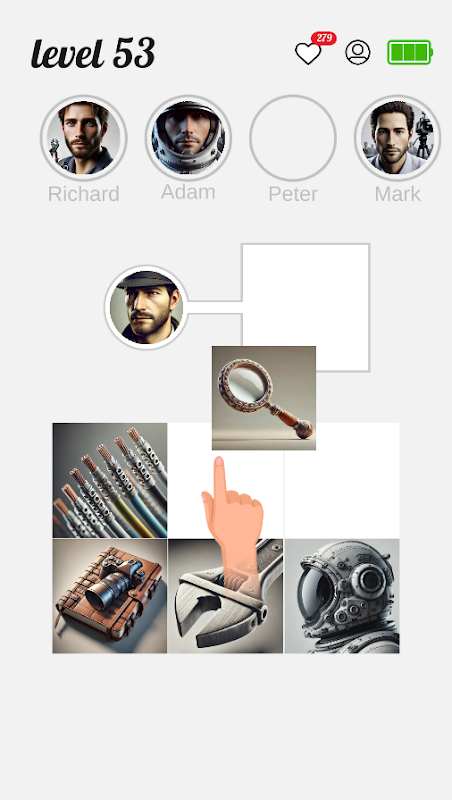Screen dimensions: 452x800
Task: Pick the space helmet tile
Action: [342, 596]
